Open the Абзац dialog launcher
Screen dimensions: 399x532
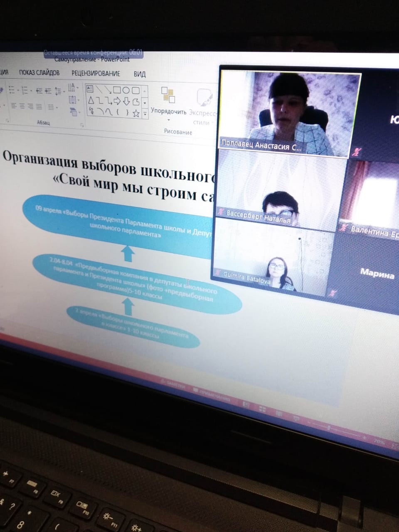(x=82, y=125)
